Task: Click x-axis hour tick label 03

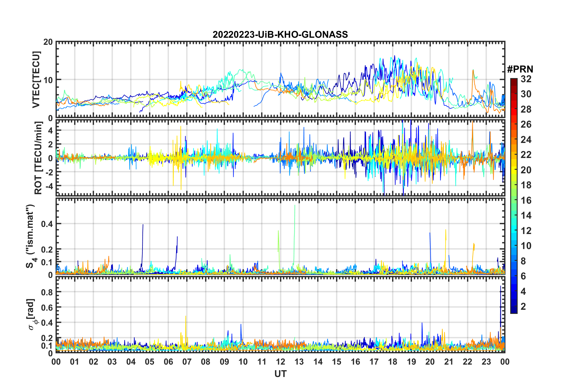Action: coord(112,362)
